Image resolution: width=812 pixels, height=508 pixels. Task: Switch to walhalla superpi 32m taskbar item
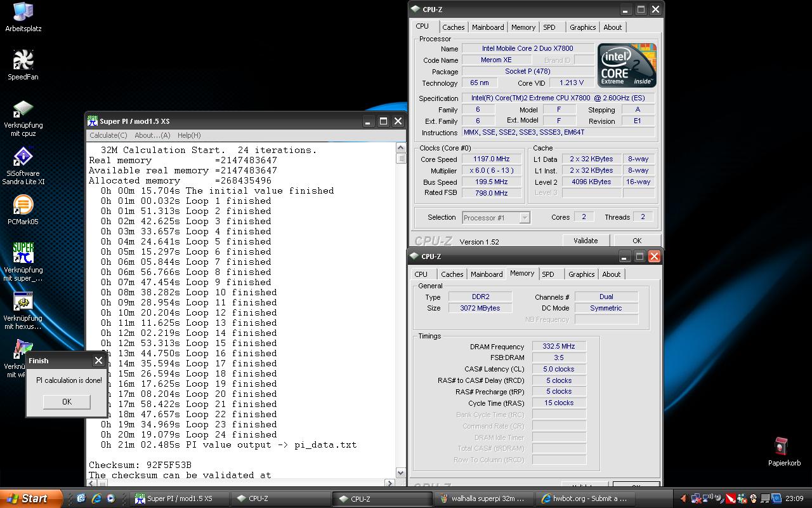pyautogui.click(x=484, y=498)
